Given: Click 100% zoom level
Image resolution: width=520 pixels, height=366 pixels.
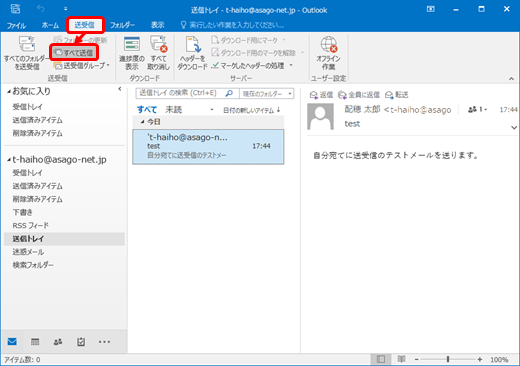Looking at the screenshot, I should (x=499, y=360).
